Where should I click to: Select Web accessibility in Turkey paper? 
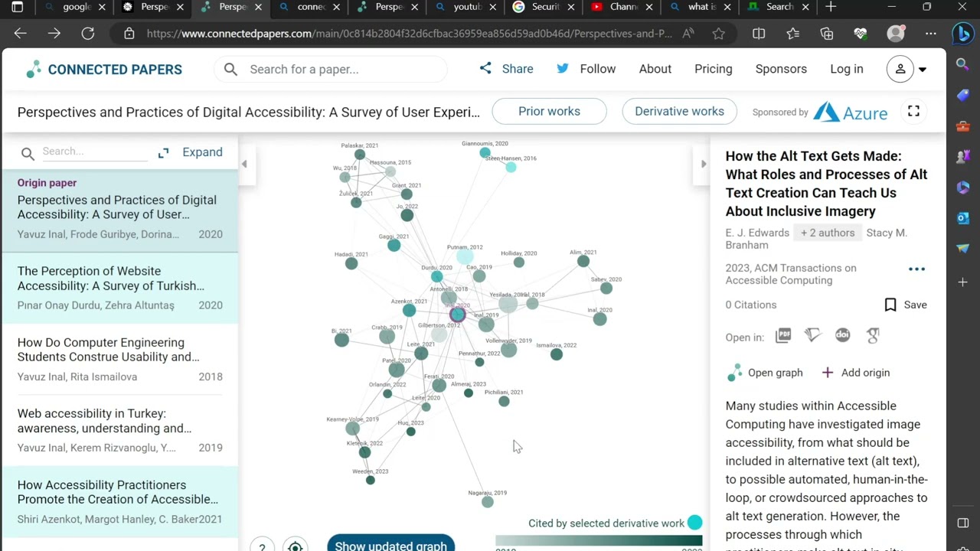pos(120,430)
